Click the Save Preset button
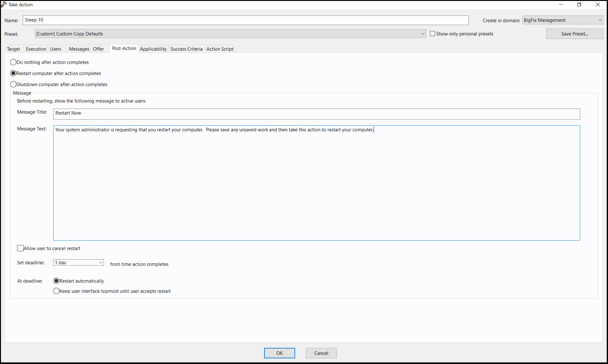The width and height of the screenshot is (608, 364). (574, 34)
